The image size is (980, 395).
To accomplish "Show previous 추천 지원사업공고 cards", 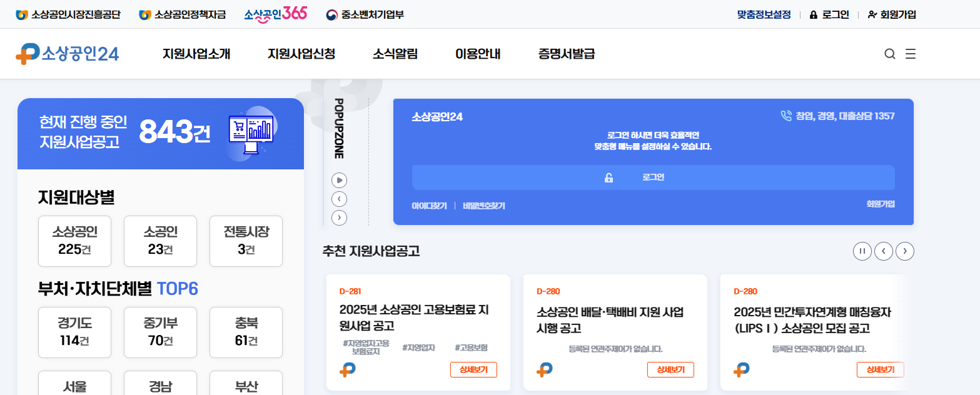I will pyautogui.click(x=884, y=251).
